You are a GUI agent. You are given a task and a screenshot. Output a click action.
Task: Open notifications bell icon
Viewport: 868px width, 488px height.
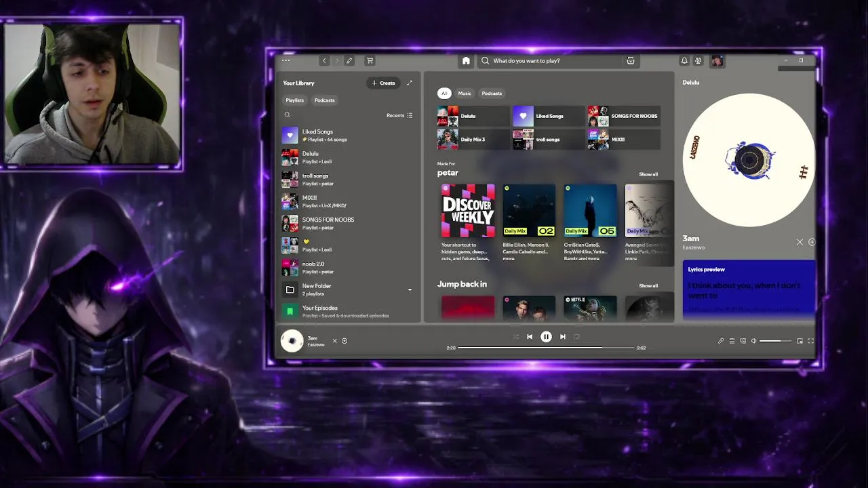point(684,60)
